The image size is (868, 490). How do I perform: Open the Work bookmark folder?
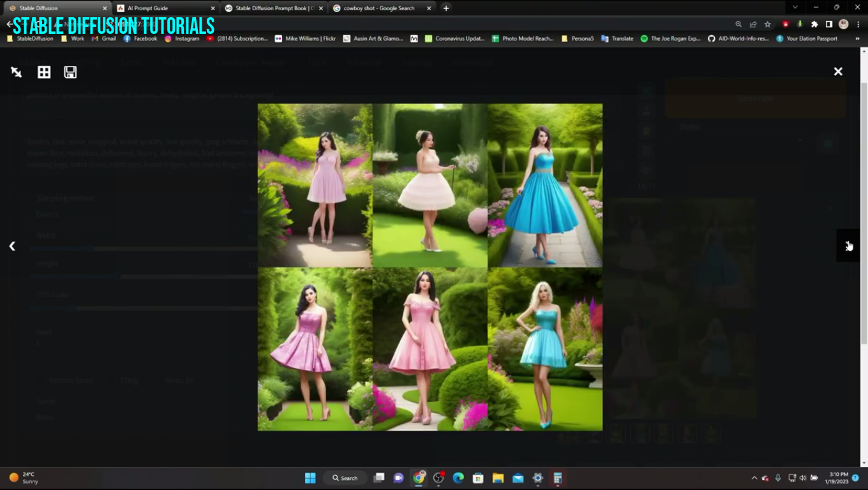pyautogui.click(x=73, y=38)
